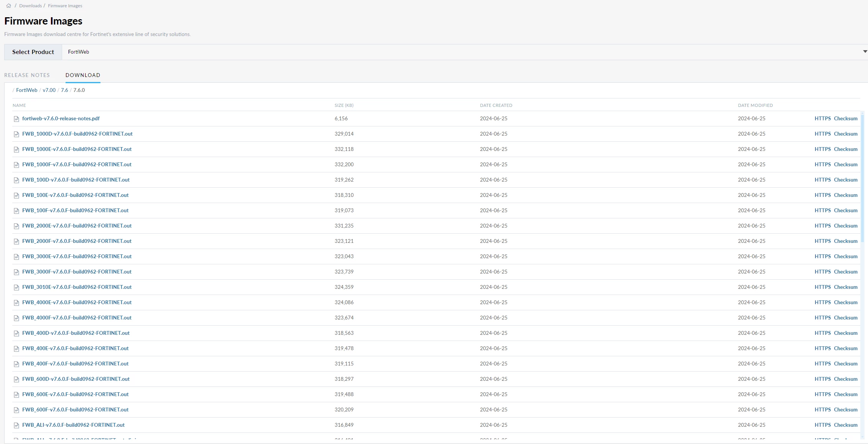Click size value 6,156 for release notes

click(341, 118)
